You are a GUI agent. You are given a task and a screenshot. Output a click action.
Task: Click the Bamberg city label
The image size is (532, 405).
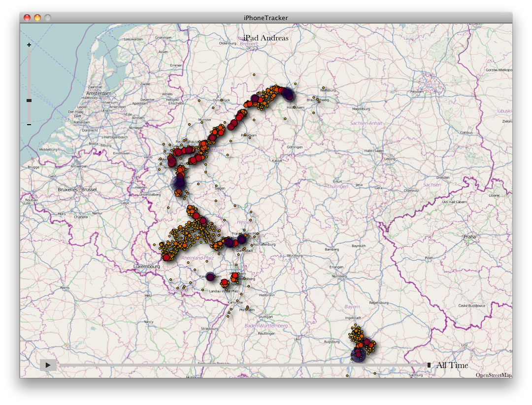[332, 249]
